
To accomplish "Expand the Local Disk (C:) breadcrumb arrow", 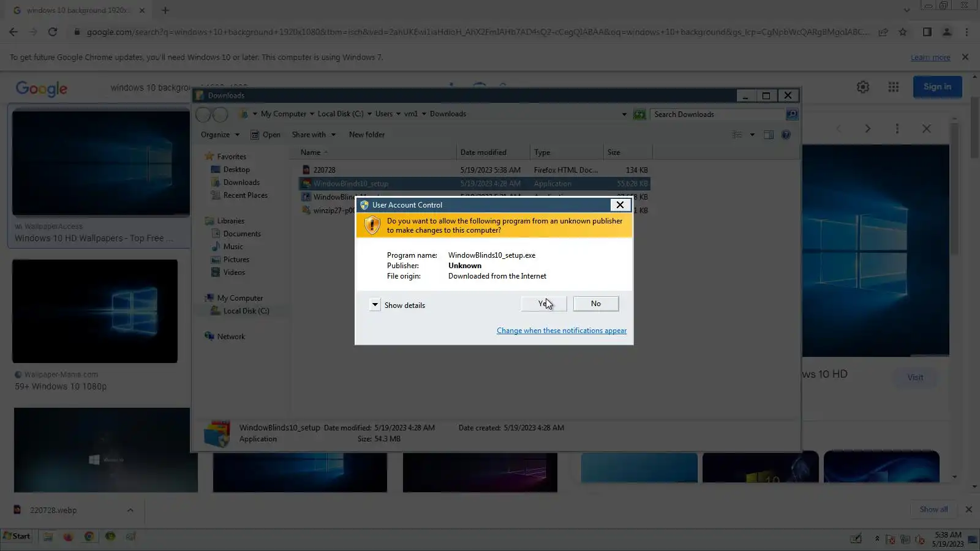I will coord(369,114).
